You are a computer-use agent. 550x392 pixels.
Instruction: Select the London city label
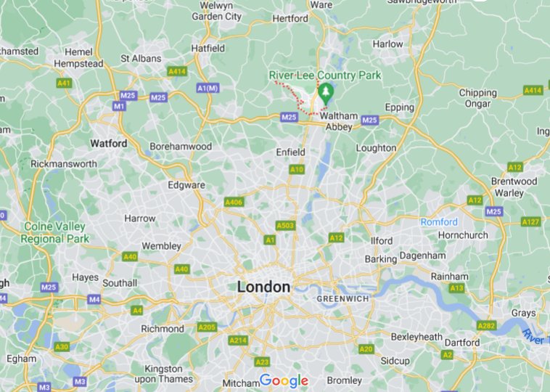(264, 287)
